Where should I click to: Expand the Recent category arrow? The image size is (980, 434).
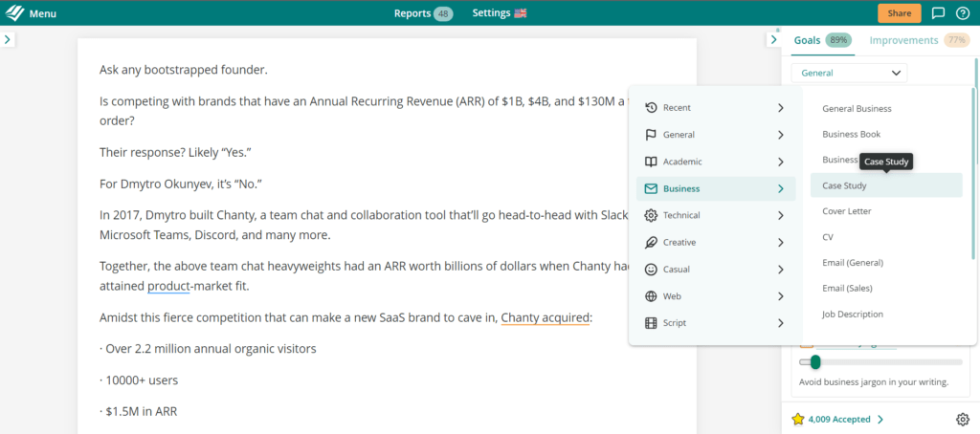(780, 107)
